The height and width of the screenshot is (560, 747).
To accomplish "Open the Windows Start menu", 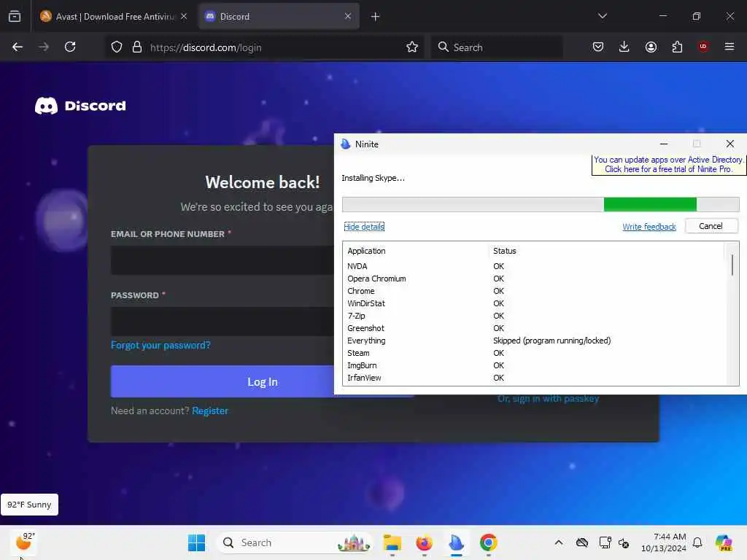I will (x=196, y=542).
